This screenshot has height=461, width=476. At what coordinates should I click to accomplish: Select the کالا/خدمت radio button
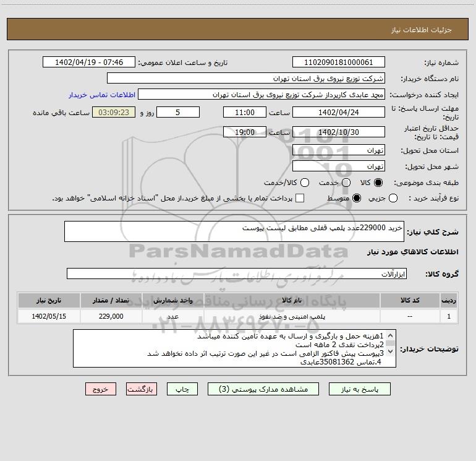[x=305, y=183]
